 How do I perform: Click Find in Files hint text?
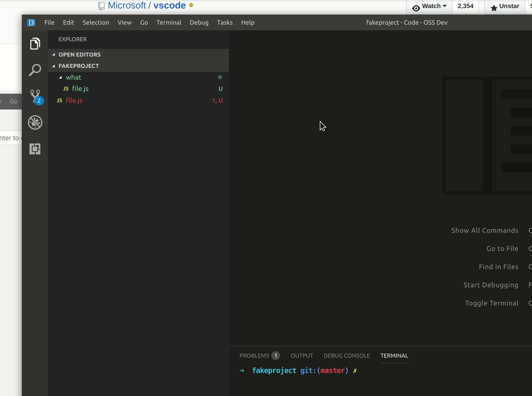(x=498, y=267)
